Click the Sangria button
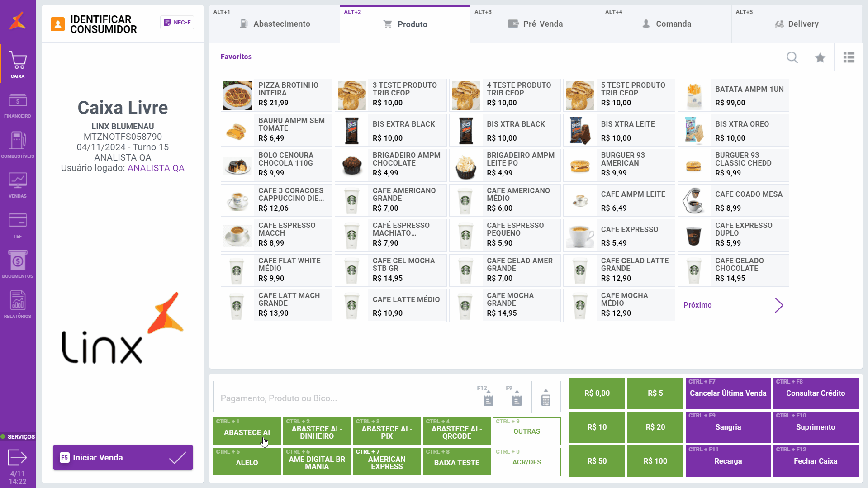 click(728, 427)
